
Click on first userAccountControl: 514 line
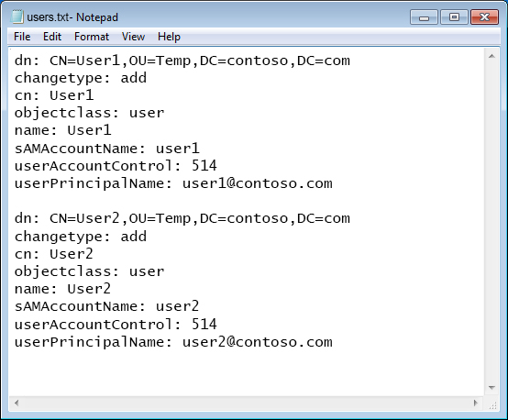tap(116, 166)
